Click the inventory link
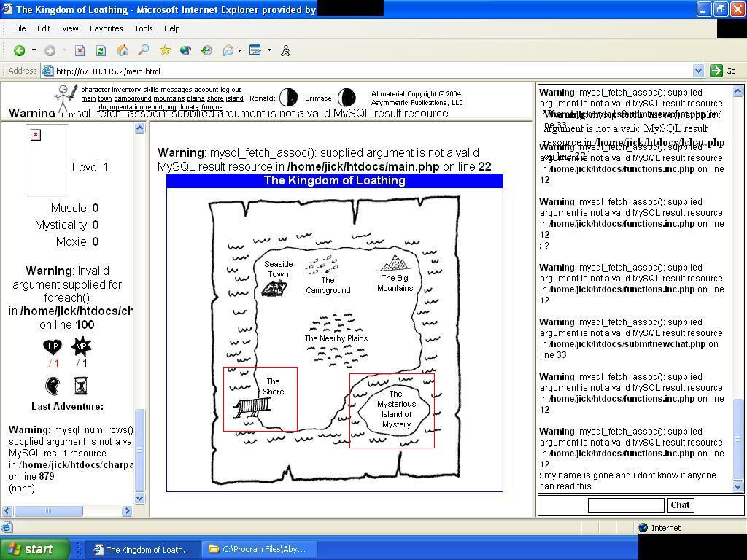The image size is (747, 560). coord(126,90)
